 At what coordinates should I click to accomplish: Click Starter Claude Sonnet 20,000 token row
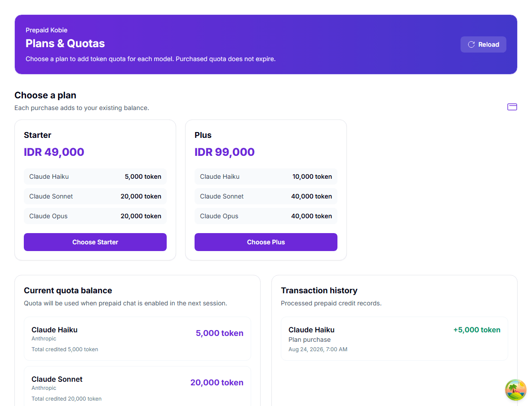tap(95, 196)
